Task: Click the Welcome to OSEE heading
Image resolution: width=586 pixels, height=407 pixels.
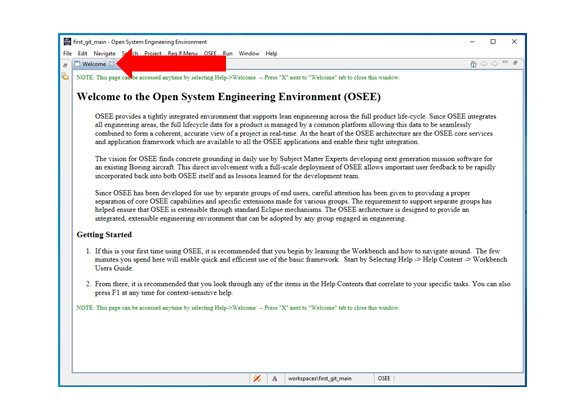Action: (229, 97)
